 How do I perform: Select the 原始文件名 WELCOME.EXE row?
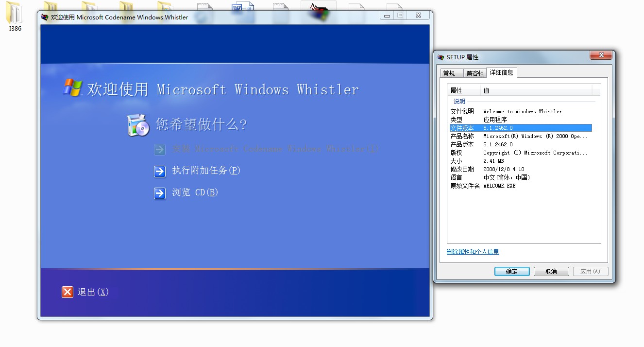[521, 186]
